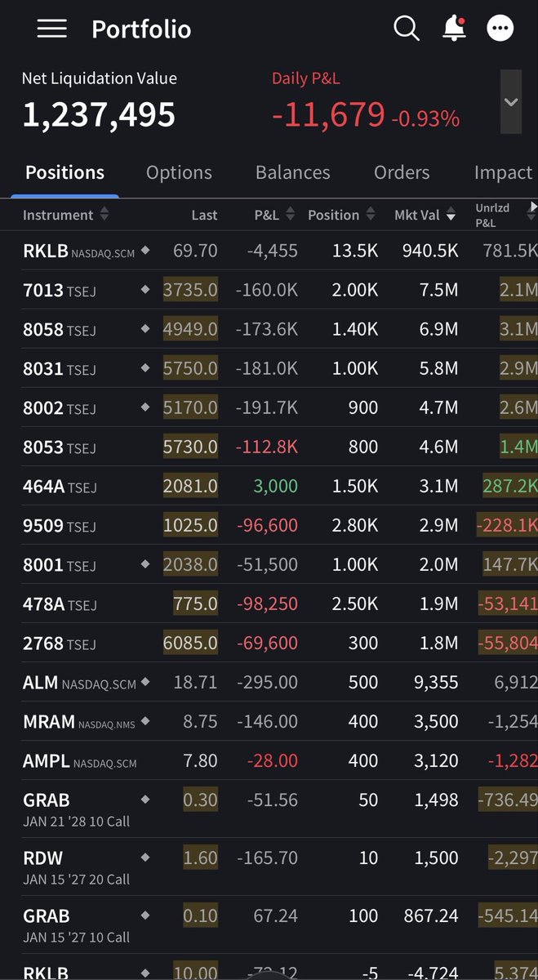The width and height of the screenshot is (538, 980).
Task: Open the 8053 TSEJ position
Action: pyautogui.click(x=269, y=447)
